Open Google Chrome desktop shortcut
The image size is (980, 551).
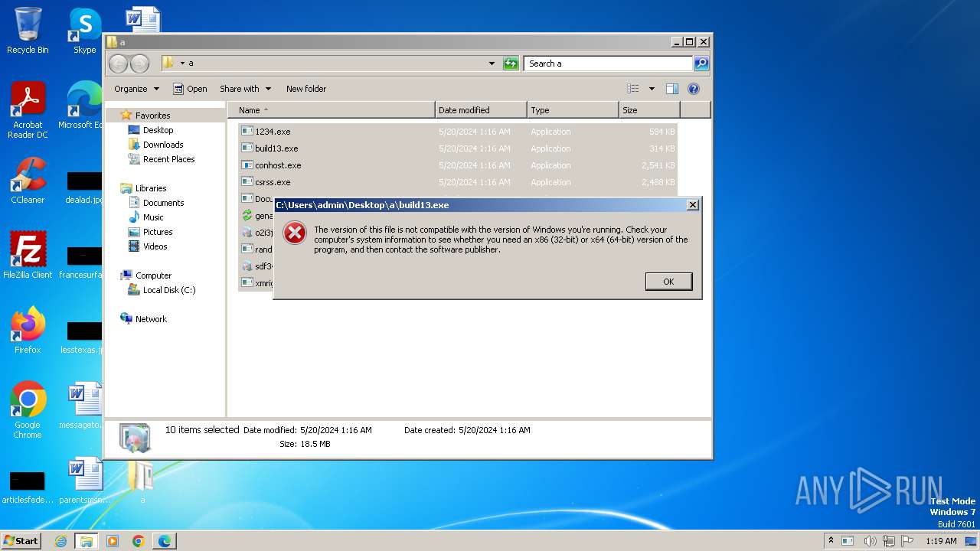28,409
